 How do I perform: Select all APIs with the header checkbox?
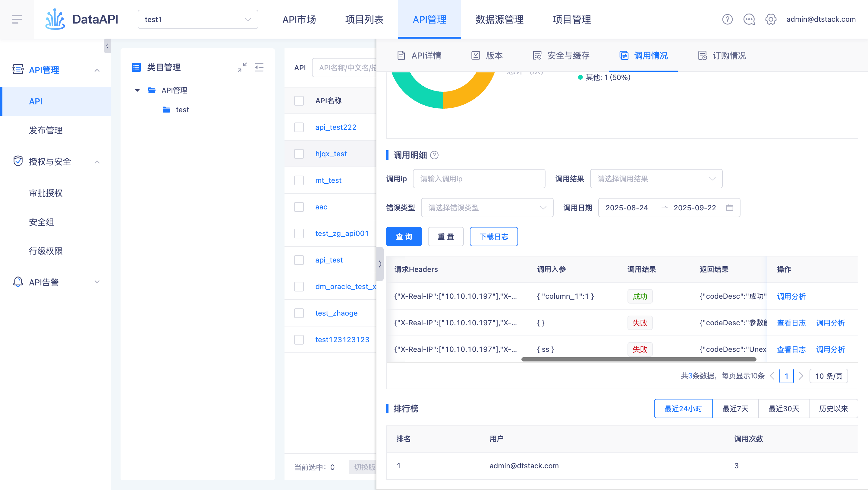point(299,100)
